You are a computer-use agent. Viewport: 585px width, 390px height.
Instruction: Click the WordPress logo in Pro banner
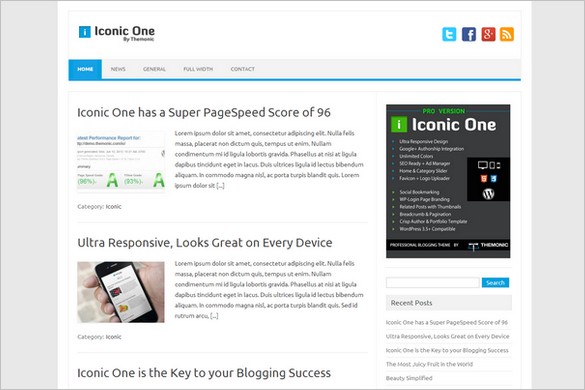488,193
